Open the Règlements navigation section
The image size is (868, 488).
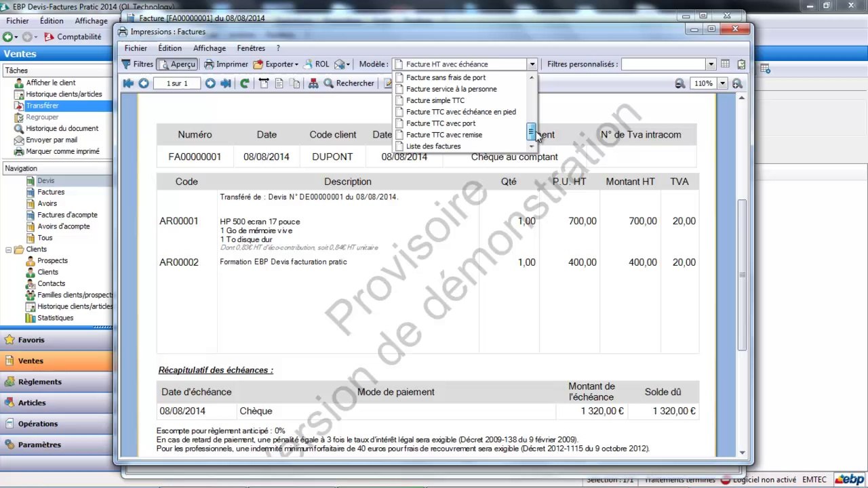(x=40, y=382)
